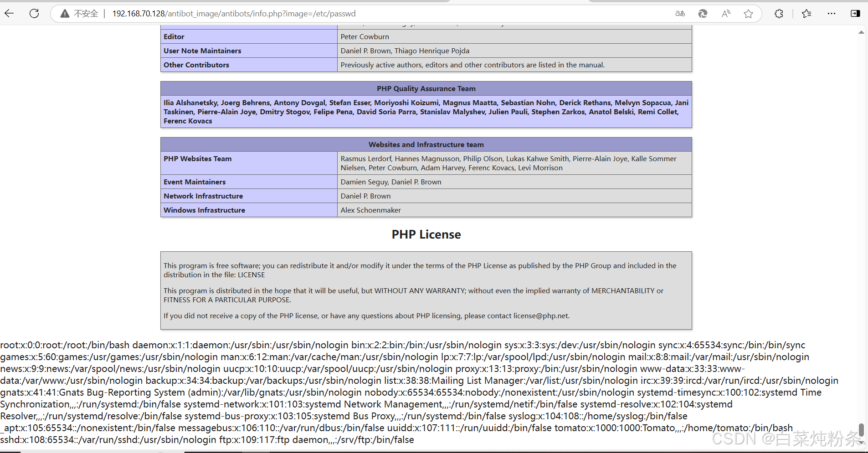Add this page to favorites
868x453 pixels.
[x=748, y=14]
